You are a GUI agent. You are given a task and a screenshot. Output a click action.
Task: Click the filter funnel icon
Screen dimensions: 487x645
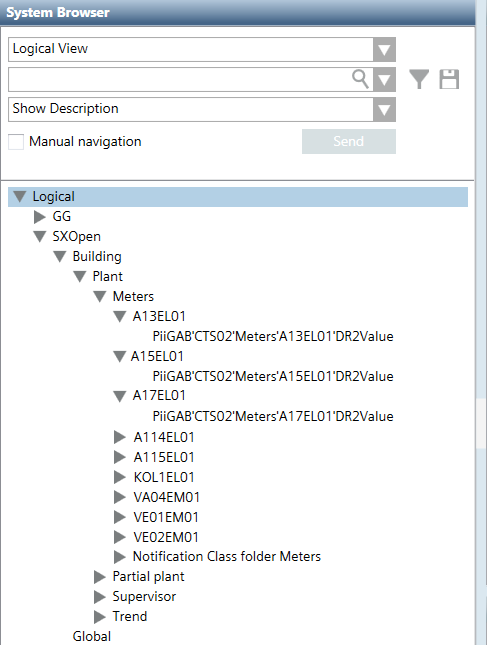(419, 79)
